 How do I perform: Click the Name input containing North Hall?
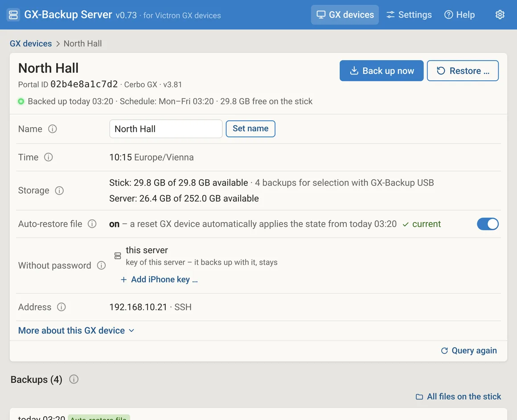pos(166,129)
